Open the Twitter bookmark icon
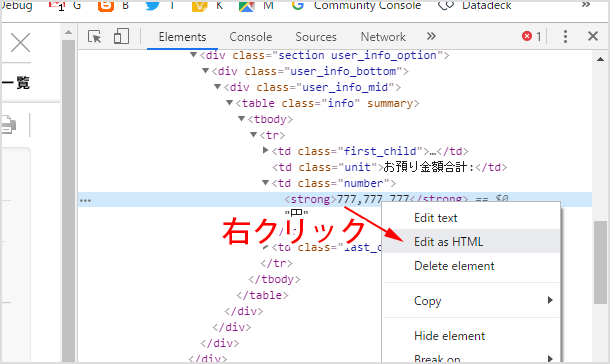 pyautogui.click(x=152, y=5)
